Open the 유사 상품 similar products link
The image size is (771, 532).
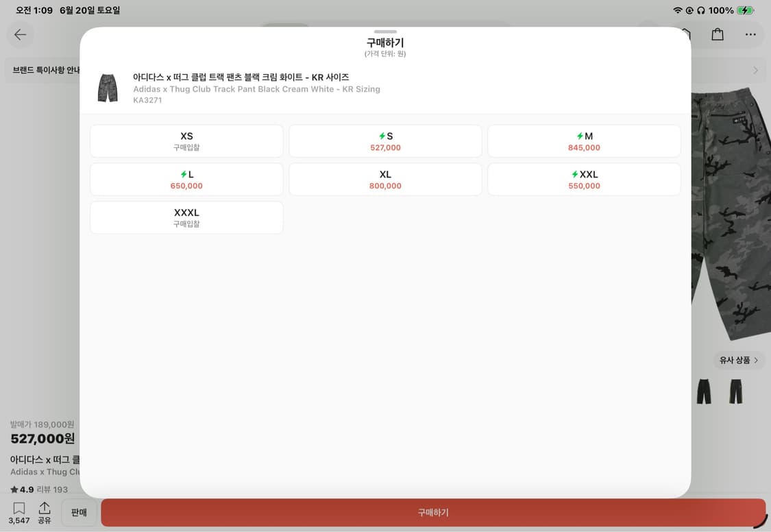(x=739, y=360)
